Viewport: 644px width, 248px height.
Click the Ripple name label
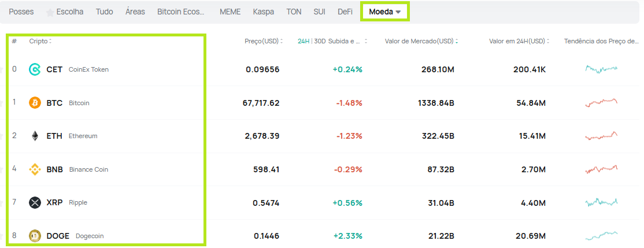(x=78, y=202)
